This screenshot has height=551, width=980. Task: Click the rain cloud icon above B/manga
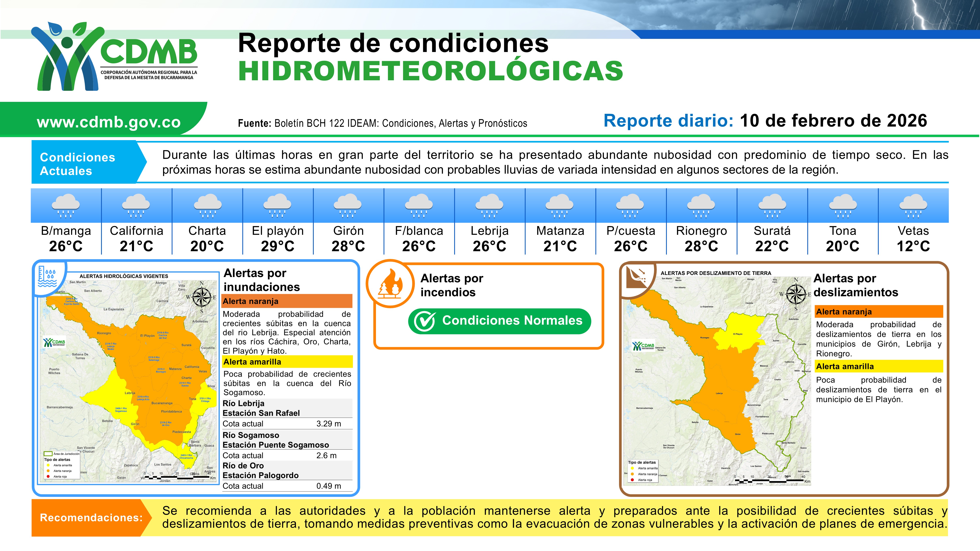click(66, 205)
